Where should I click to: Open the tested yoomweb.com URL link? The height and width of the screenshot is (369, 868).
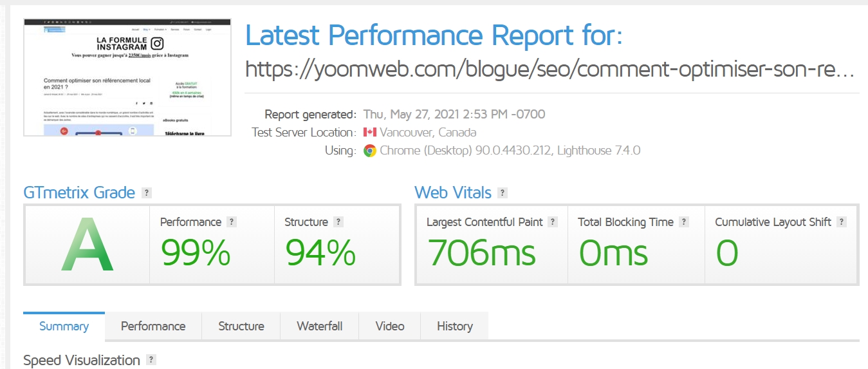click(550, 70)
